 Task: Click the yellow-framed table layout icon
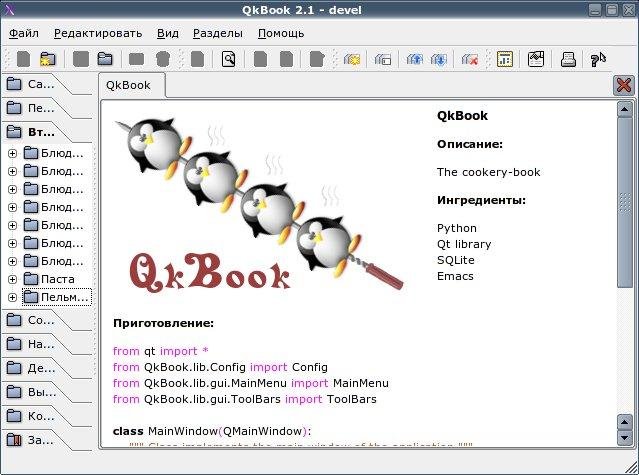(505, 59)
